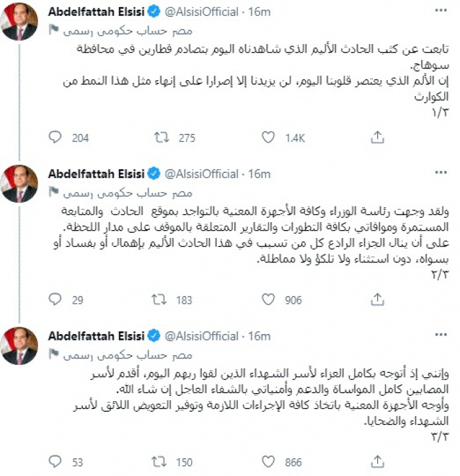Viewport: 460px width, 476px height.
Task: Share the second tweet
Action: (x=377, y=300)
